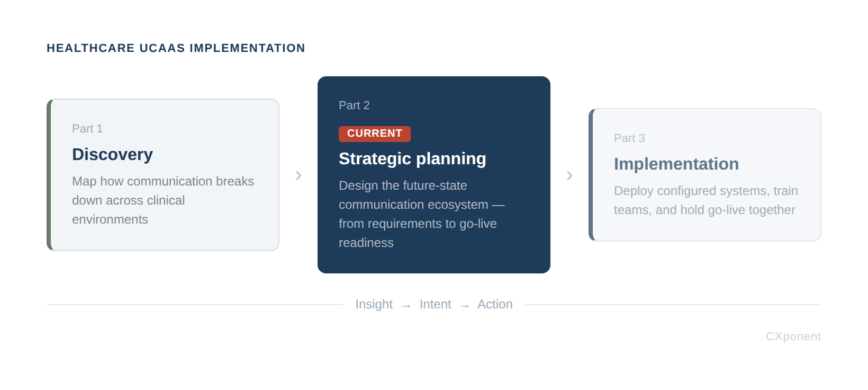The width and height of the screenshot is (868, 390).
Task: Click the chevron between Discovery and Strategic planning
Action: click(x=299, y=175)
